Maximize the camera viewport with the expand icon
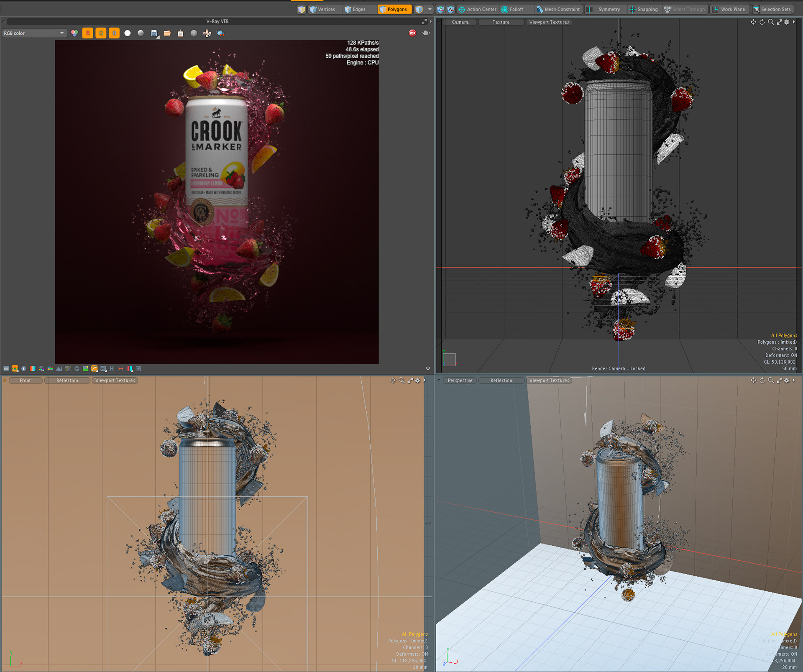Viewport: 803px width, 672px height. (x=779, y=22)
